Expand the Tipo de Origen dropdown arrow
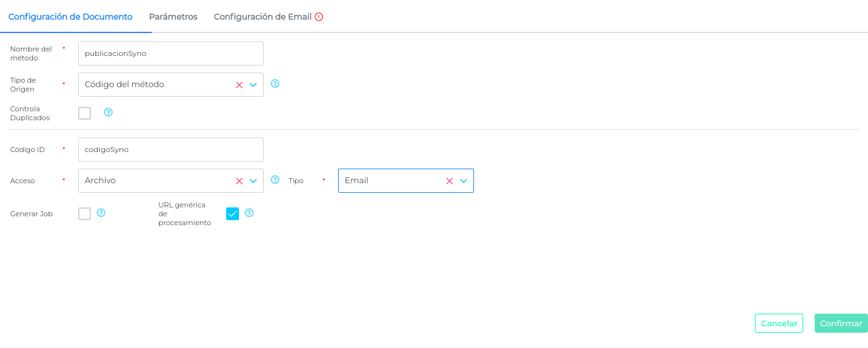Viewport: 868px width, 348px height. tap(253, 85)
